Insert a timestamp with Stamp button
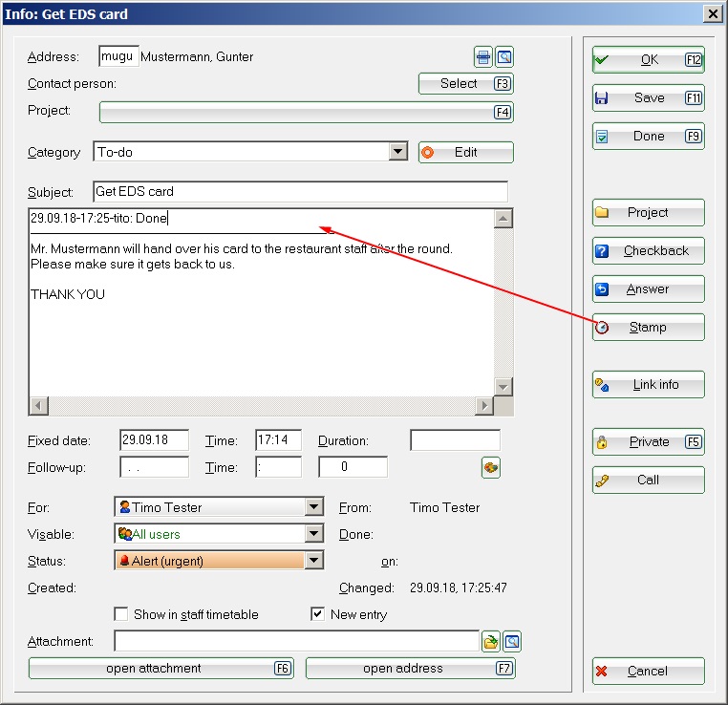Screen dimensions: 728x705 click(648, 327)
